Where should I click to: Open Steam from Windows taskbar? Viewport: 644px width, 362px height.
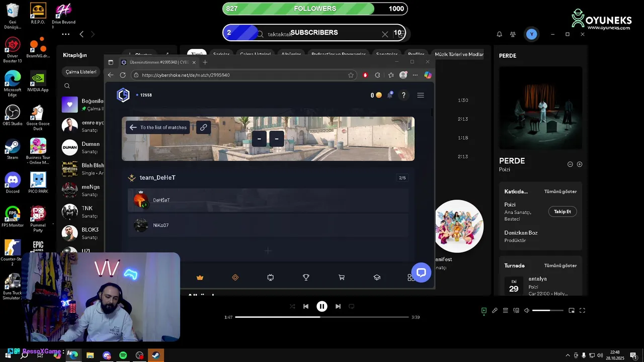155,355
